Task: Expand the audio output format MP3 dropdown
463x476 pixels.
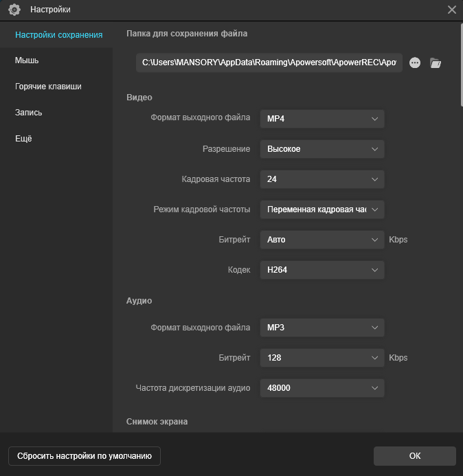Action: click(322, 328)
